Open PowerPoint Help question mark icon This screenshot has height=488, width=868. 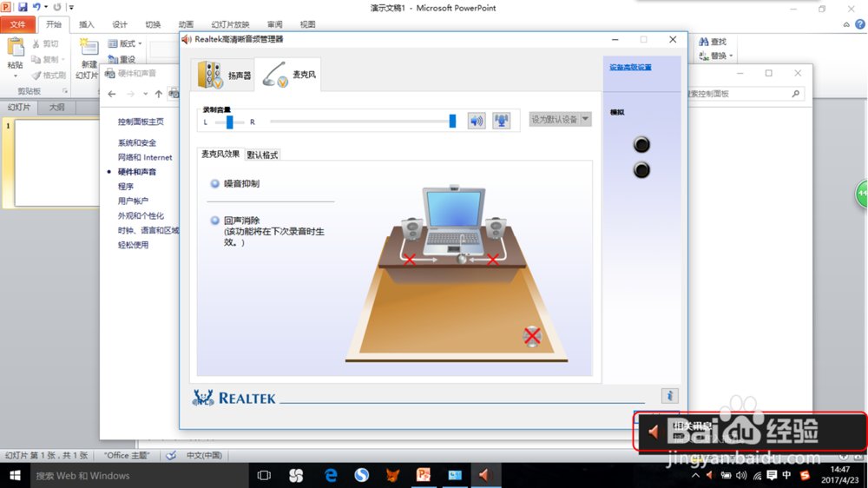[x=859, y=24]
